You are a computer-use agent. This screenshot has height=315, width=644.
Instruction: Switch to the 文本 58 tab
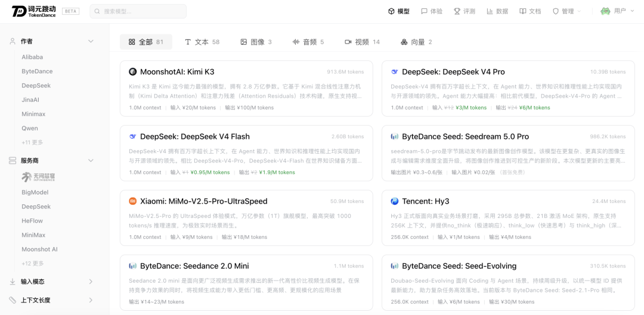click(x=202, y=42)
